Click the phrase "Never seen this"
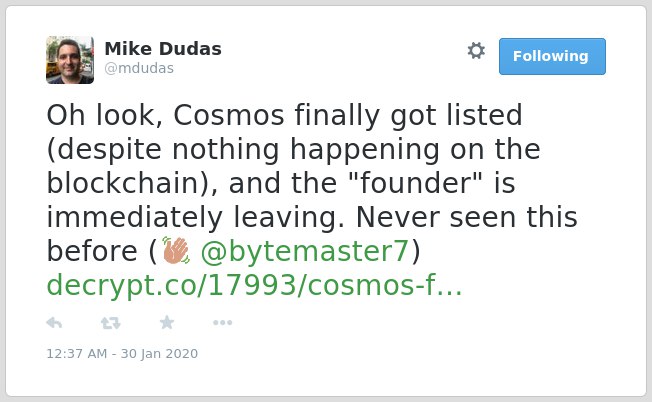This screenshot has height=402, width=652. [467, 217]
